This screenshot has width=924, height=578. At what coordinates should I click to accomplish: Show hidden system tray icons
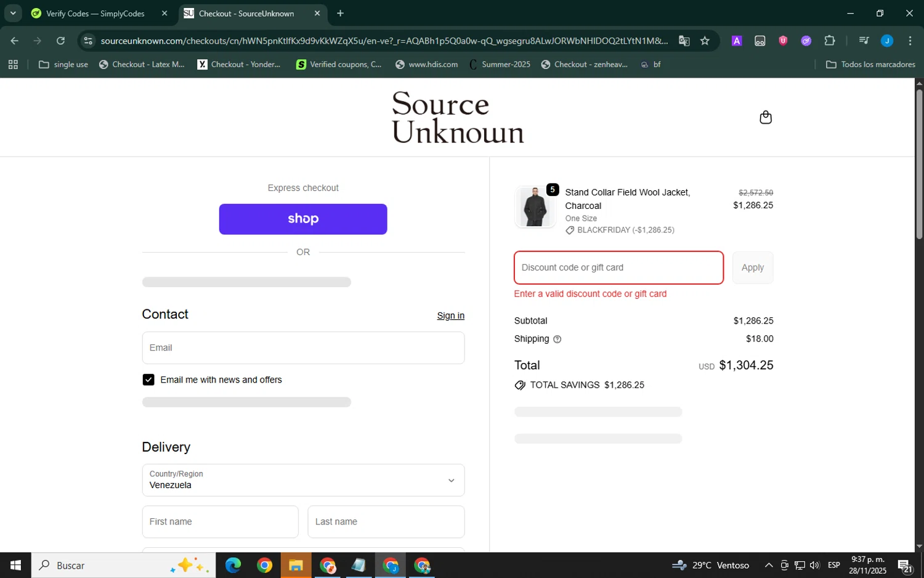point(768,565)
